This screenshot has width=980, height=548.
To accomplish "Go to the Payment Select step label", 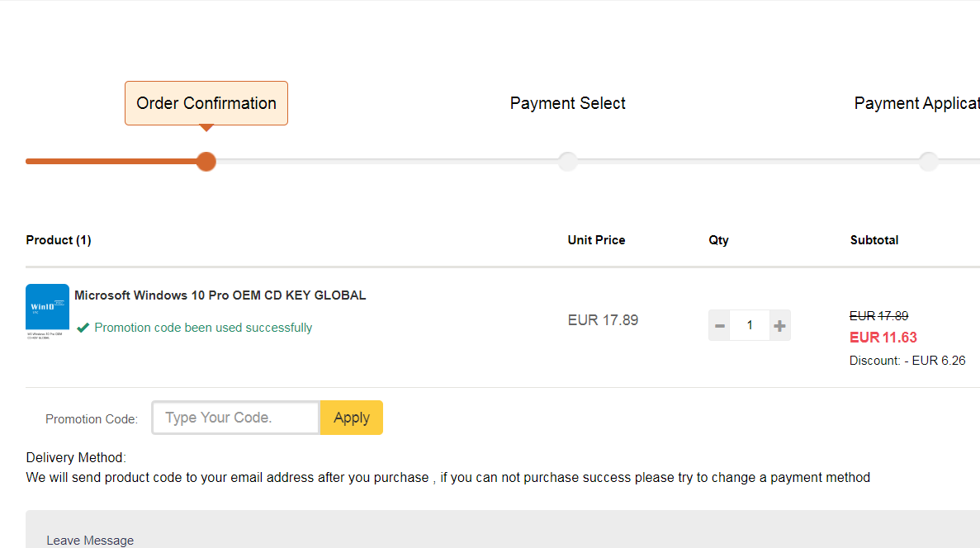I will (x=568, y=103).
